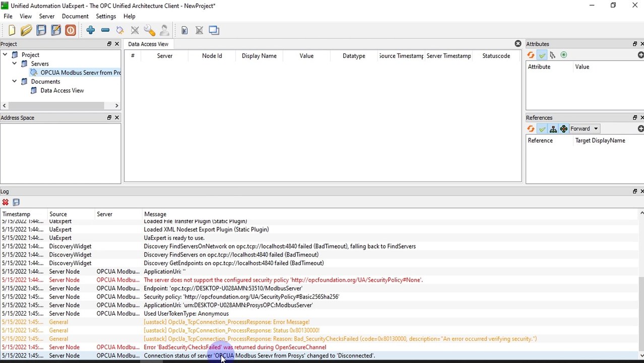Refresh the References panel
The image size is (644, 363).
[x=531, y=129]
